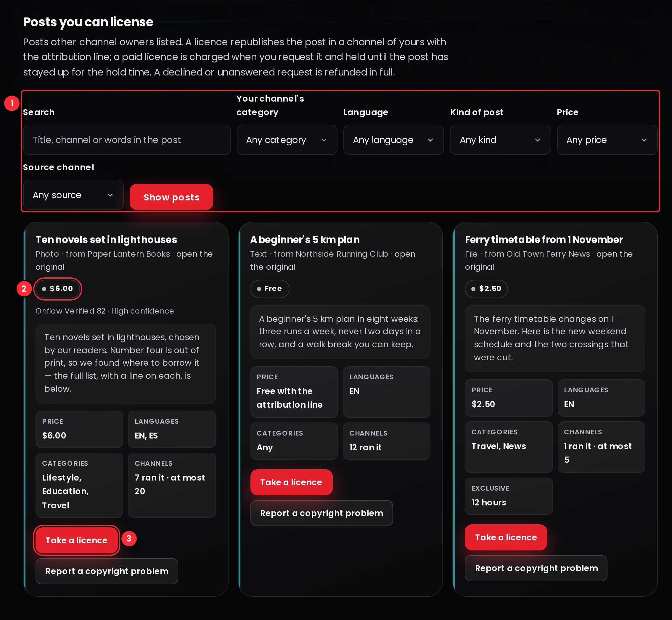Click the $2.50 price badge

pos(486,288)
